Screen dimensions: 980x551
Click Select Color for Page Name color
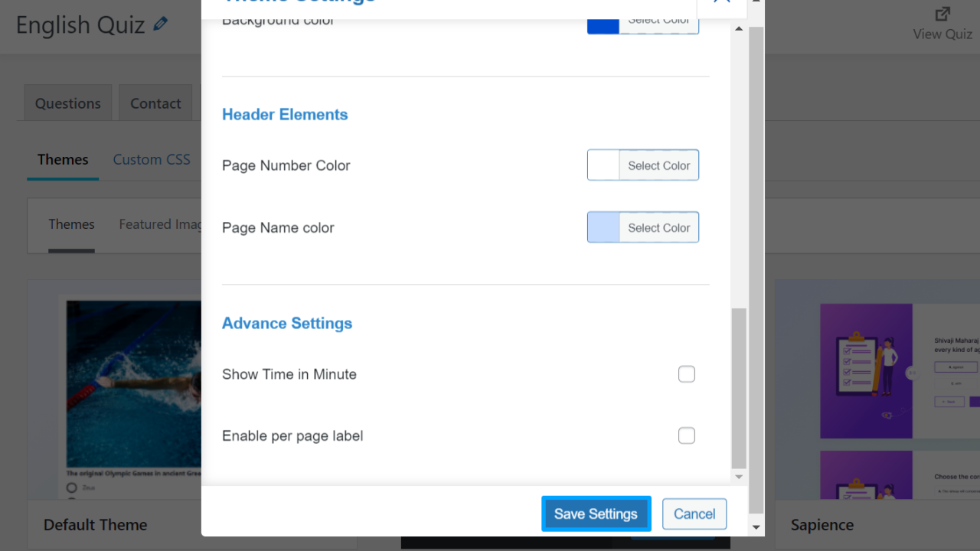[659, 227]
